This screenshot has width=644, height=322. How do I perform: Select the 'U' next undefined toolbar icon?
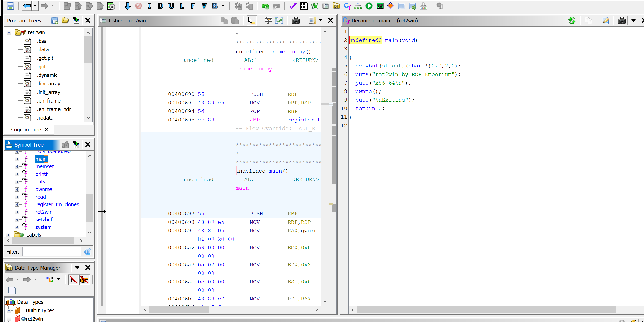point(171,6)
